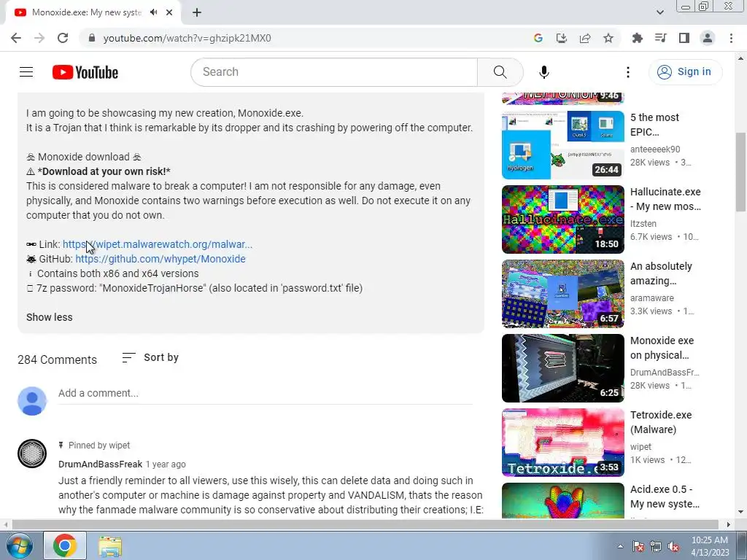The image size is (747, 560).
Task: Open the Hallucinate.exe video thumbnail
Action: pyautogui.click(x=562, y=219)
